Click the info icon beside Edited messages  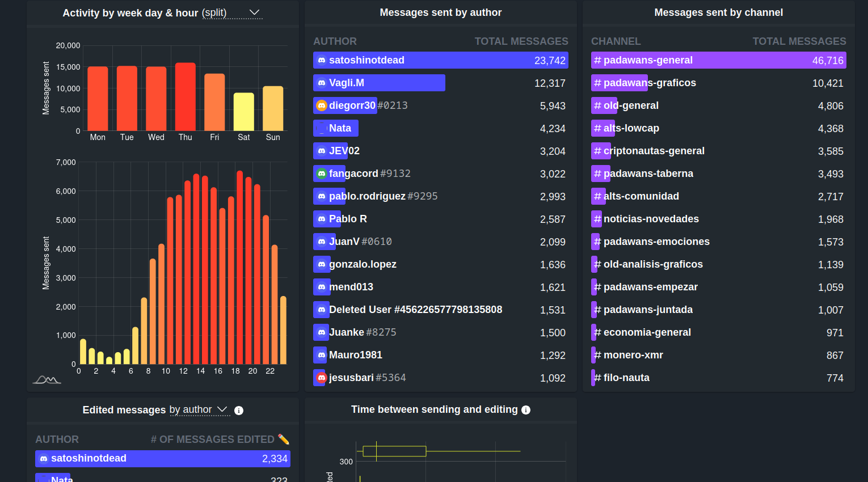[239, 411]
